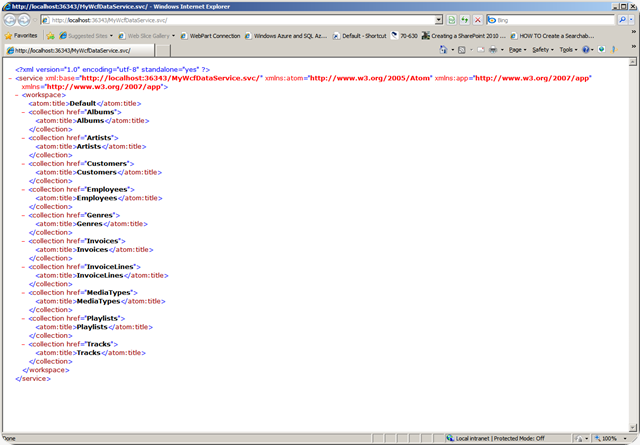Click the Compatibility View icon
The image size is (640, 445).
pos(451,20)
